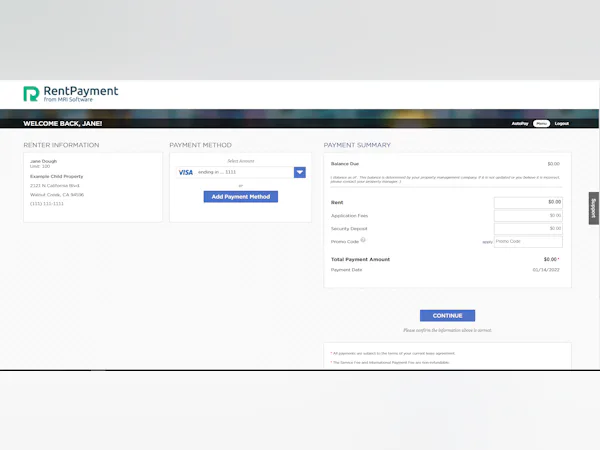Image resolution: width=600 pixels, height=450 pixels.
Task: Click the Payment Summary heading
Action: pos(357,145)
